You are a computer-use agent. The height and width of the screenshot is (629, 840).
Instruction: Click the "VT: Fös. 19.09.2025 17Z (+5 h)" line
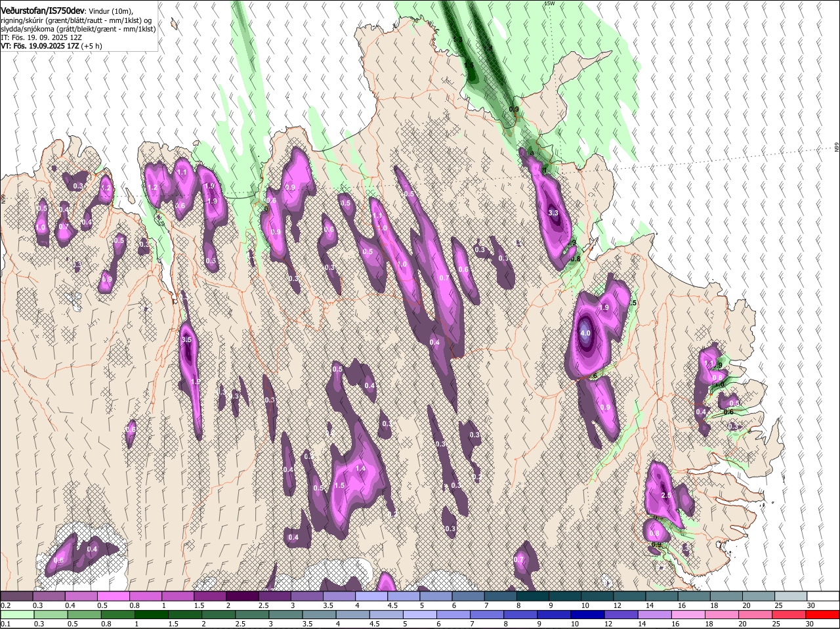[51, 47]
